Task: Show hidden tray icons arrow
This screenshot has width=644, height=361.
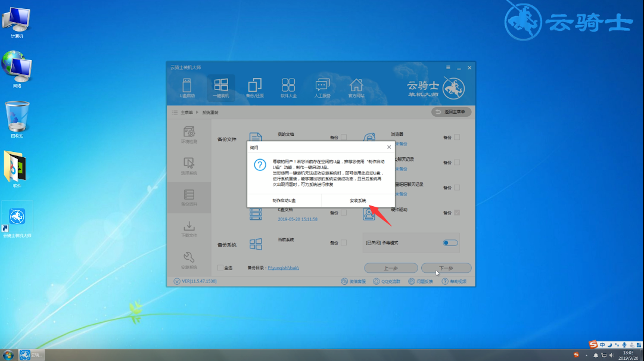Action: pos(586,355)
